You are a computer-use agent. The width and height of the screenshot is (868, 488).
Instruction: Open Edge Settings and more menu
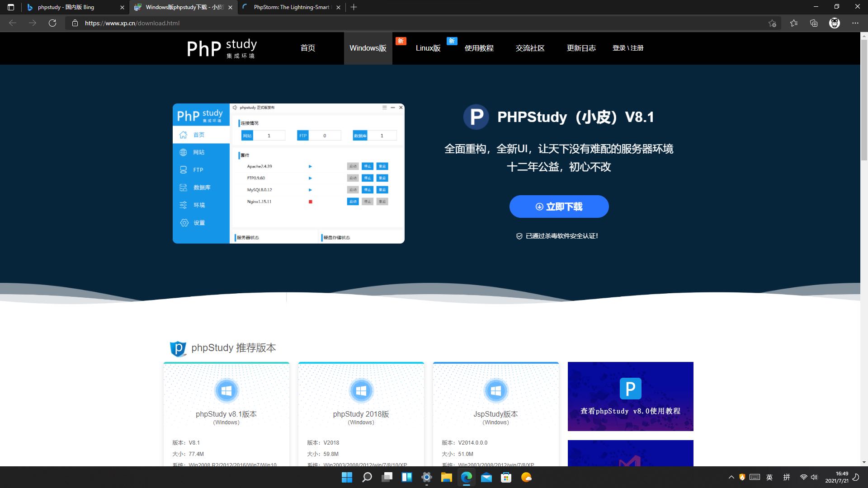[x=855, y=23]
